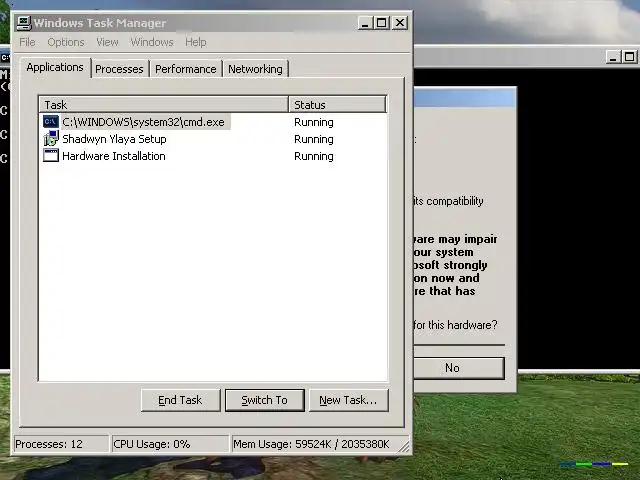Maximize the Windows Task Manager window
Image resolution: width=640 pixels, height=480 pixels.
pos(382,23)
